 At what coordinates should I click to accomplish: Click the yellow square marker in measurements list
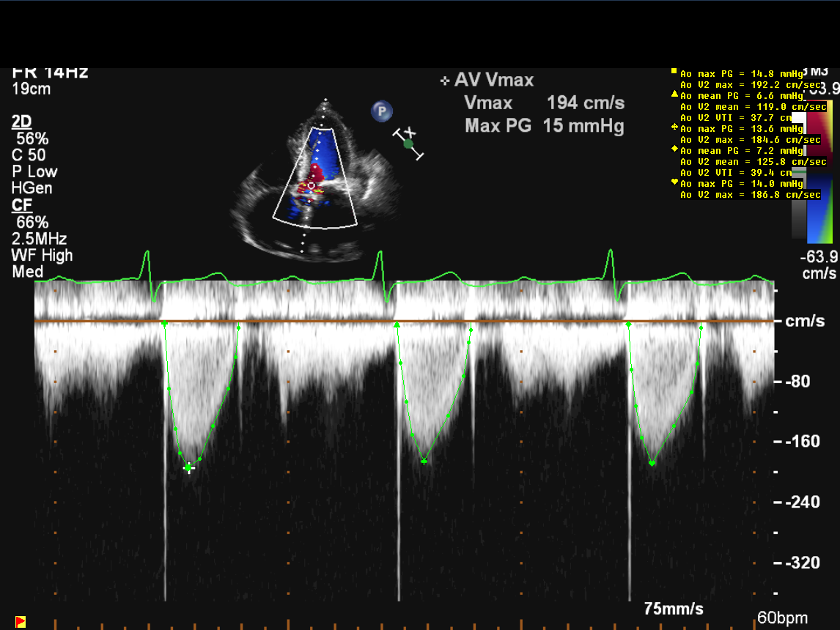(674, 73)
